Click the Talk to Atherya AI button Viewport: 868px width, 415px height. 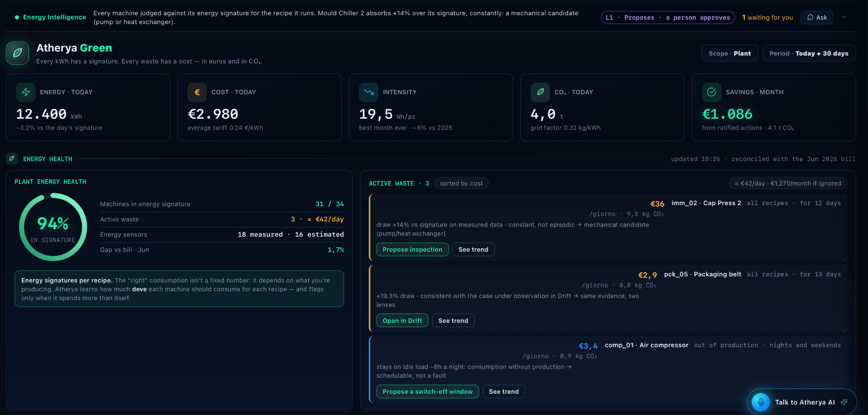pyautogui.click(x=802, y=402)
